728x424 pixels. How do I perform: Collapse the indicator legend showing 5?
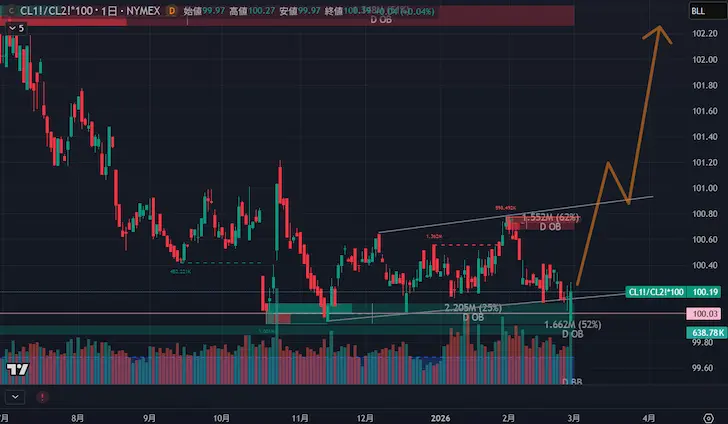14,28
